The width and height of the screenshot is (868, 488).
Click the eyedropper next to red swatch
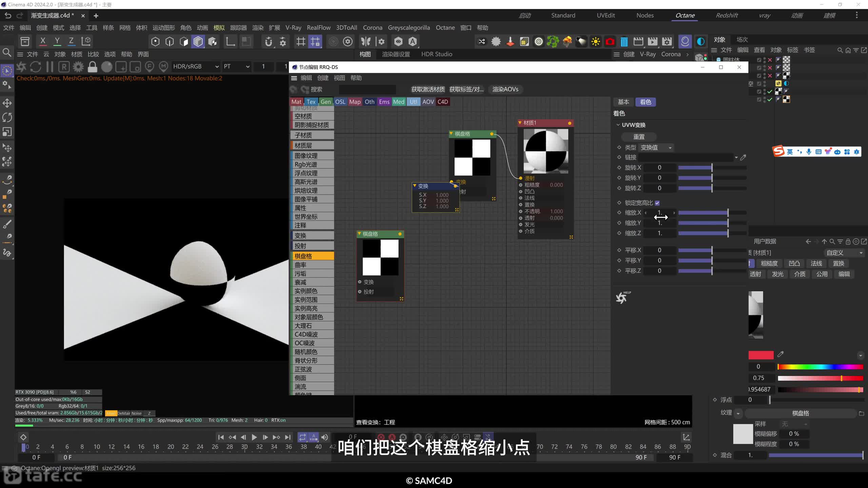(x=781, y=354)
